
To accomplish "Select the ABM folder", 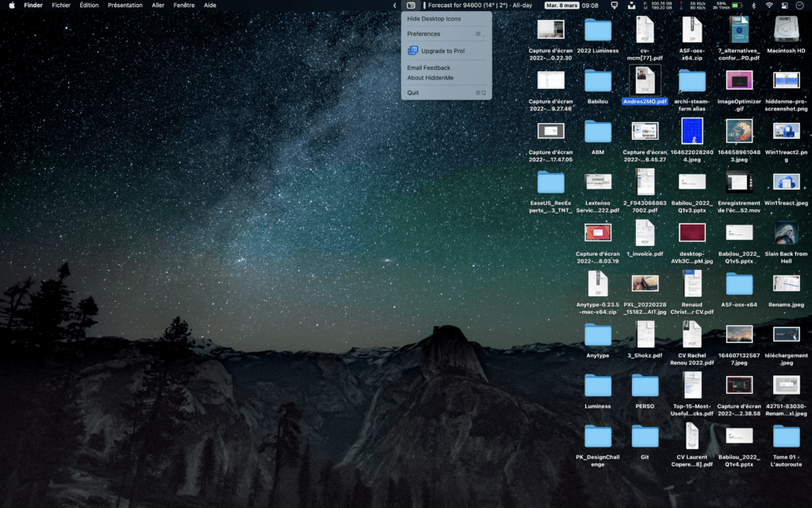I will [598, 132].
